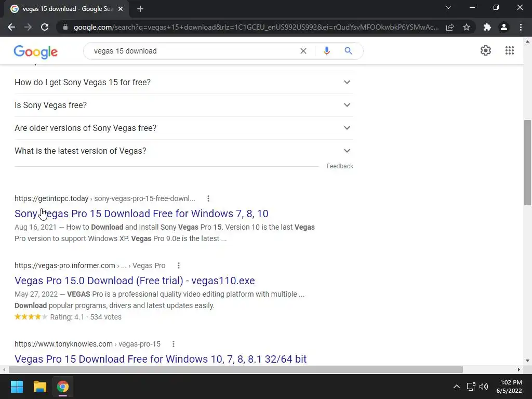Expand Is Sony Vegas free? question

(x=184, y=105)
